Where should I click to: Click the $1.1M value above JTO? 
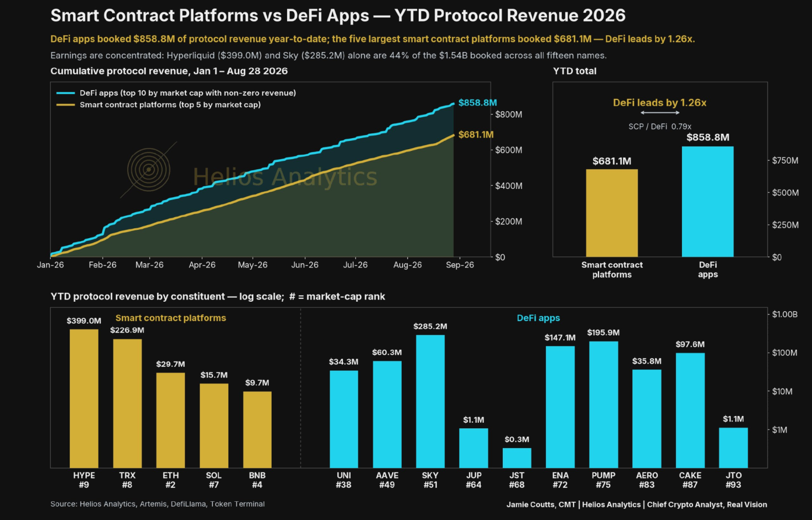[x=733, y=419]
